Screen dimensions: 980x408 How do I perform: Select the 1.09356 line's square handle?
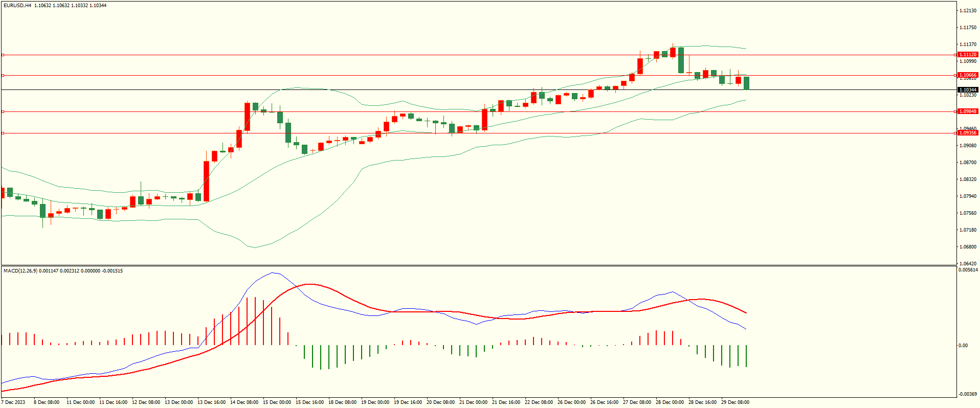coord(3,133)
